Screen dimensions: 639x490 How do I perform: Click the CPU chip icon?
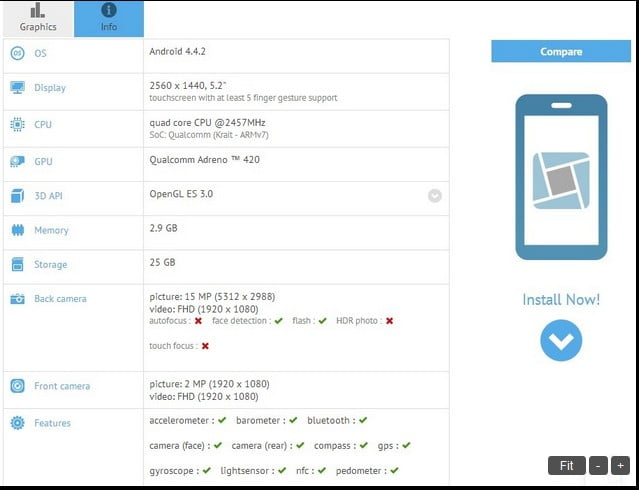click(x=17, y=125)
